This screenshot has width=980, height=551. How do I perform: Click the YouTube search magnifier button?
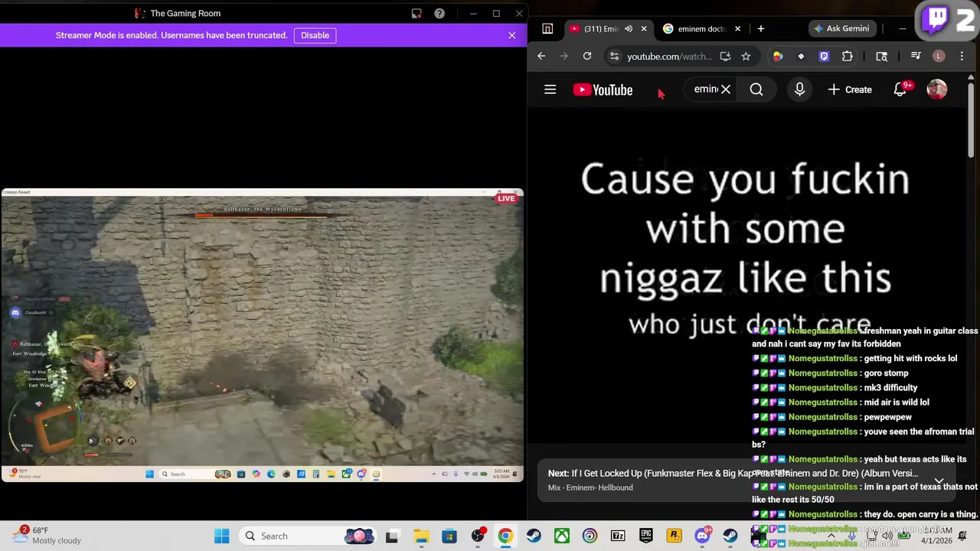point(756,90)
